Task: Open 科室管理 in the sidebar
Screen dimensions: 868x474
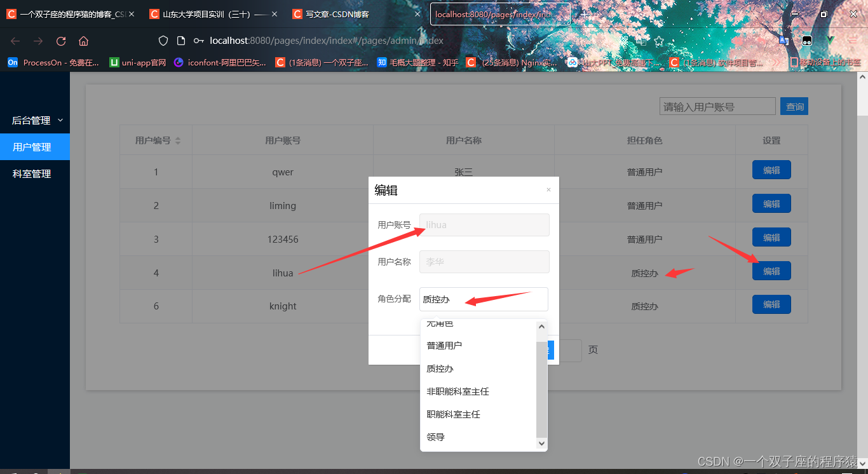Action: point(35,173)
